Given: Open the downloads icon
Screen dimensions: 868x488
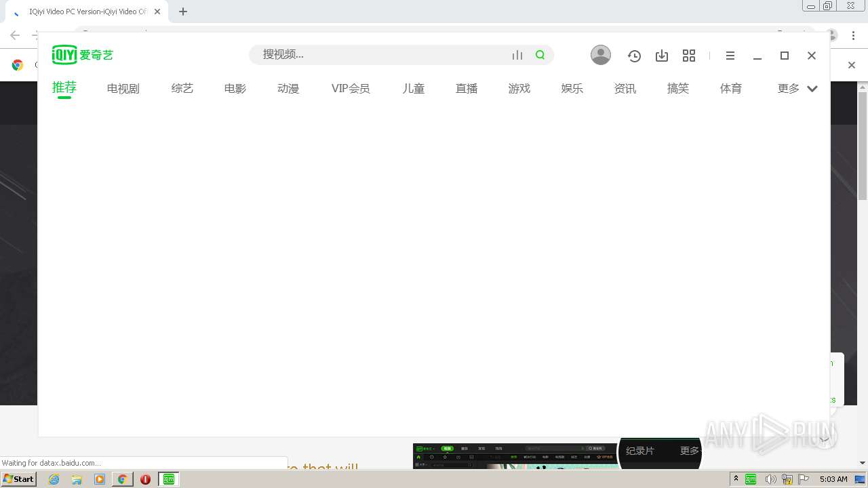Looking at the screenshot, I should click(x=662, y=56).
